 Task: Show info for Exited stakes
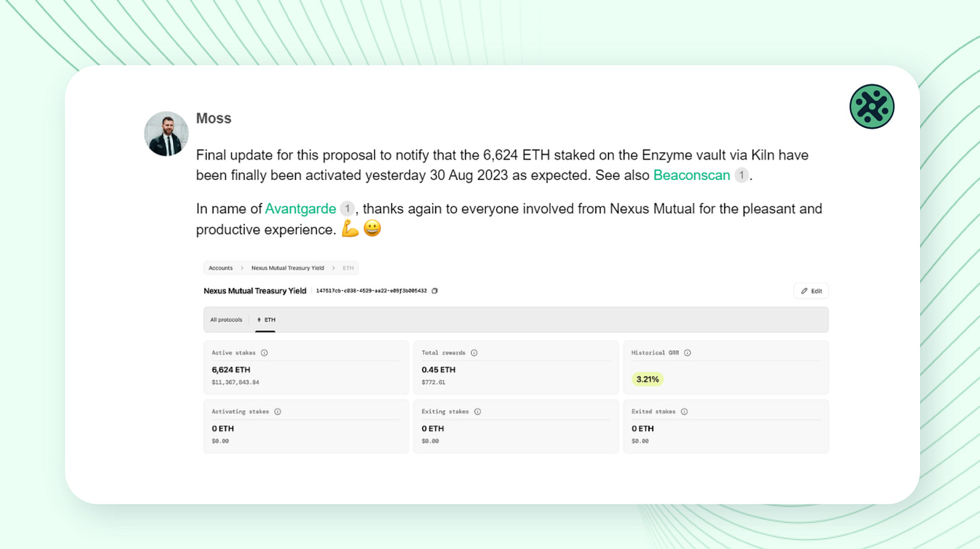coord(684,411)
